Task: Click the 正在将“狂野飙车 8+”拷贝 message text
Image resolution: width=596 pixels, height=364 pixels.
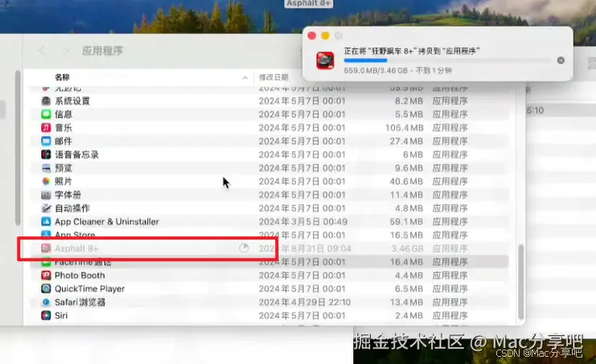Action: [x=412, y=51]
